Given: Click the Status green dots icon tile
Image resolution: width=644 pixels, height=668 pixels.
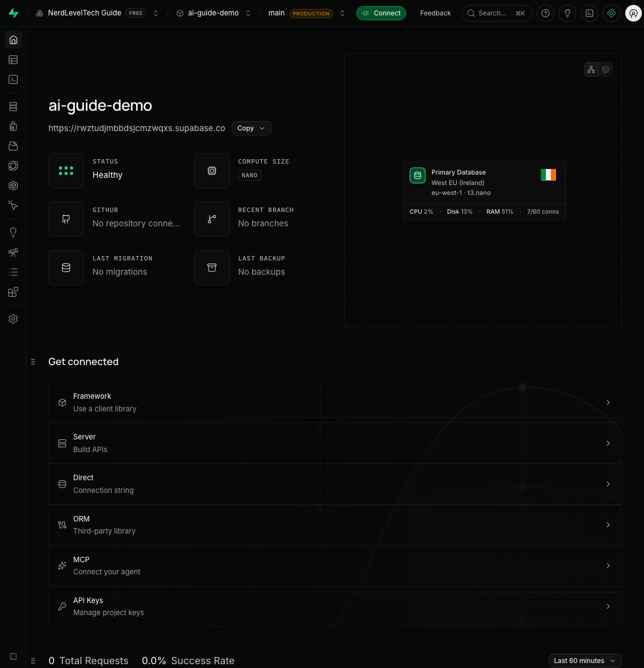Looking at the screenshot, I should tap(66, 171).
